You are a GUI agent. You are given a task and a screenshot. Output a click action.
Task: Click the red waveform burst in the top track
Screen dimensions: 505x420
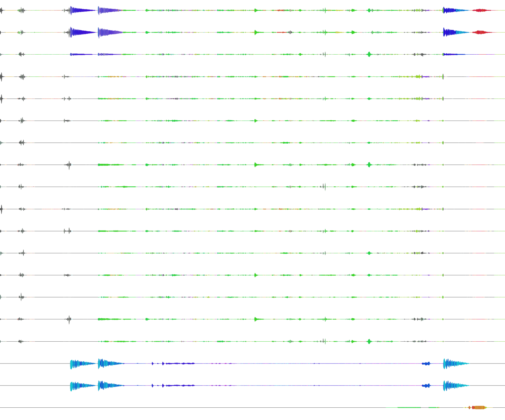pos(481,10)
